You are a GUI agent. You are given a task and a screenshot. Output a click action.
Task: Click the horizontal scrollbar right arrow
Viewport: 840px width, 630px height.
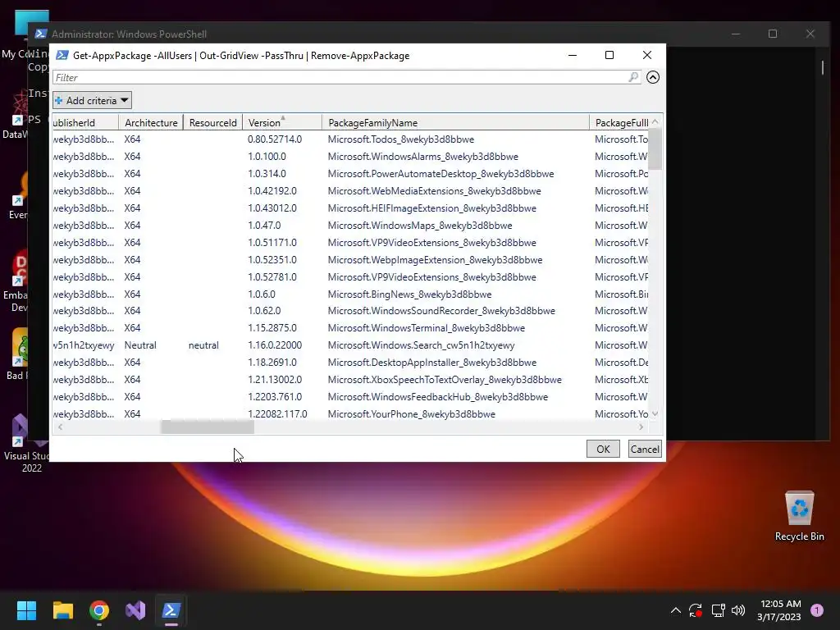click(x=641, y=427)
